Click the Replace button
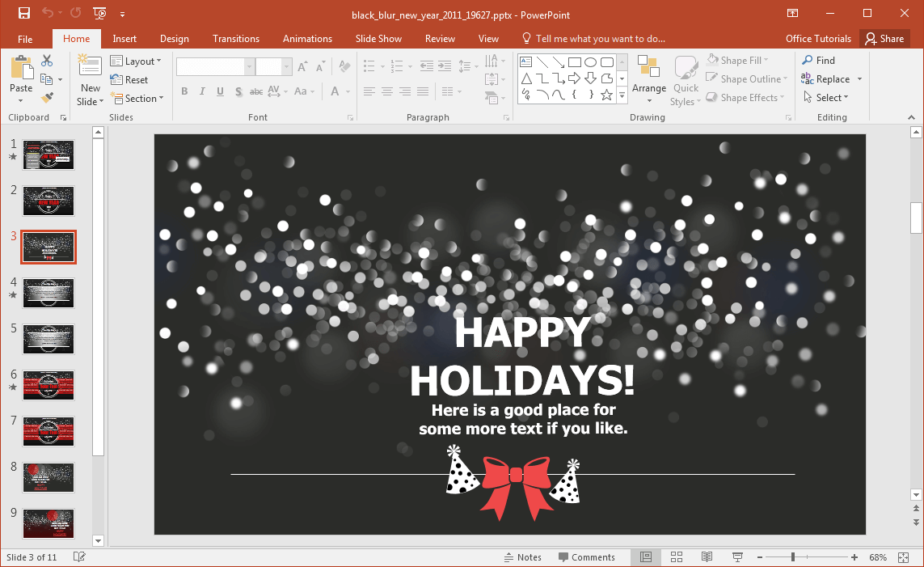 pyautogui.click(x=832, y=79)
